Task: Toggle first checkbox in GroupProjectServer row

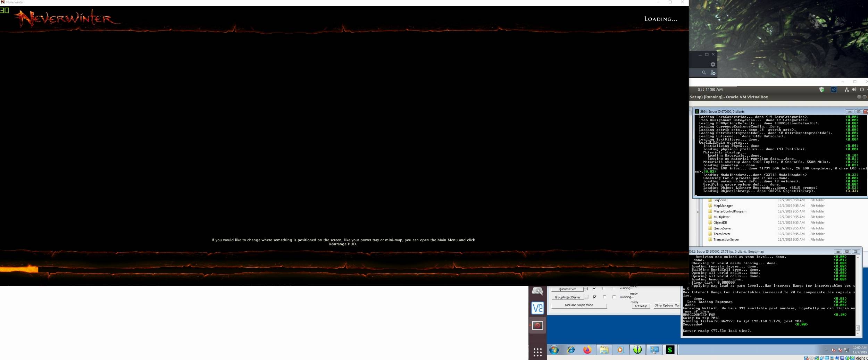Action: 594,297
